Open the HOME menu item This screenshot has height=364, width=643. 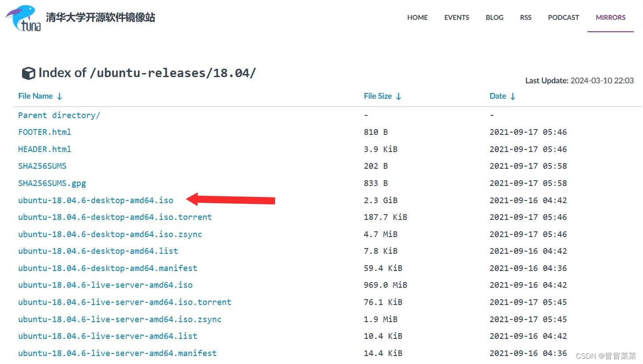(417, 18)
